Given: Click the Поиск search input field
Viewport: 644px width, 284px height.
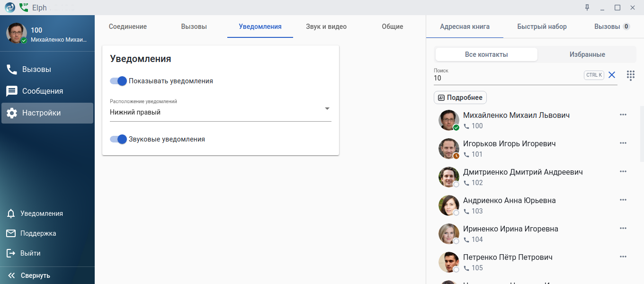Looking at the screenshot, I should (507, 78).
